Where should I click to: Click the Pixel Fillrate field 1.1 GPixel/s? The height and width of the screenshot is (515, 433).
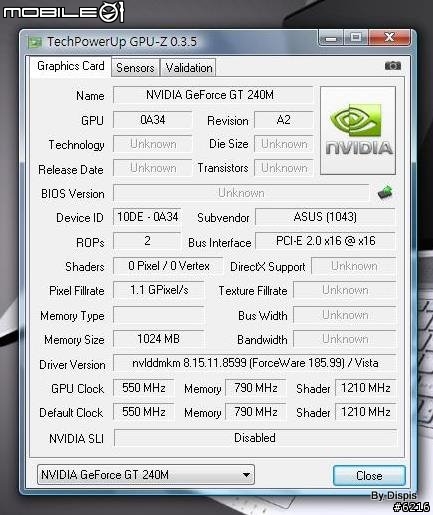point(159,290)
